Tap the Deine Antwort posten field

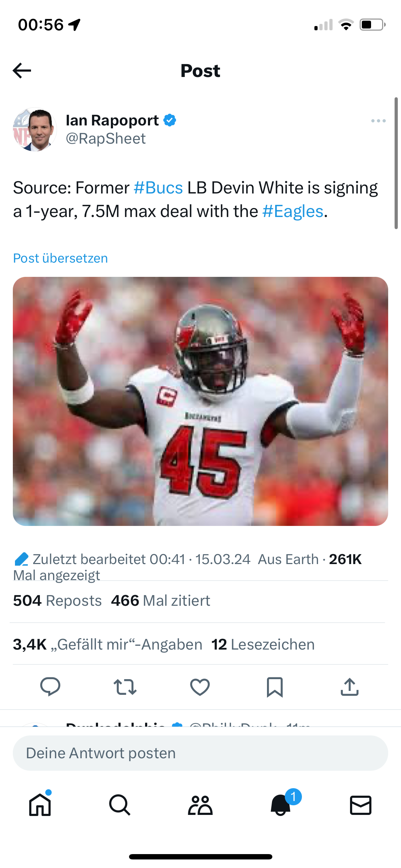pyautogui.click(x=200, y=753)
